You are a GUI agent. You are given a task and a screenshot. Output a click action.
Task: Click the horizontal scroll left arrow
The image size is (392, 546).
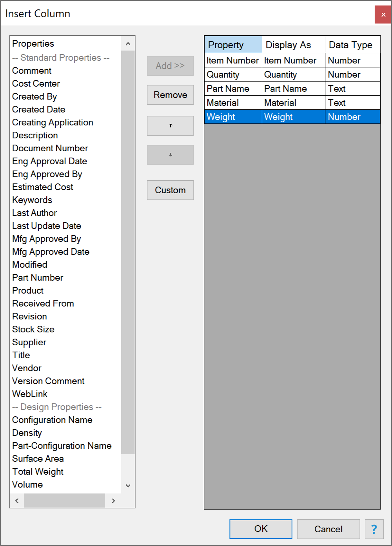[x=17, y=501]
